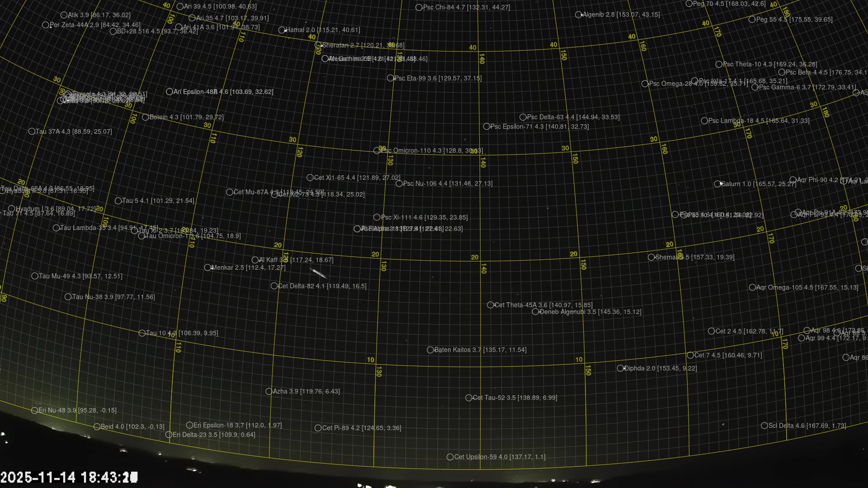
Task: Click the Algenib star marker circle
Action: coord(578,15)
